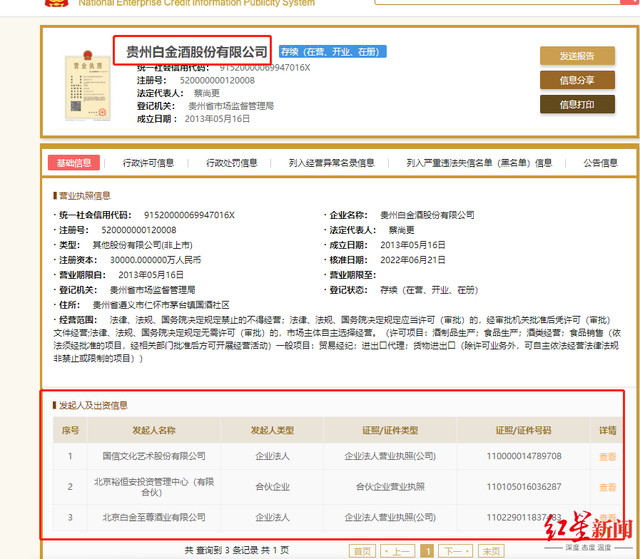
Task: Click 合伙企业营业执照 cell
Action: (x=390, y=487)
